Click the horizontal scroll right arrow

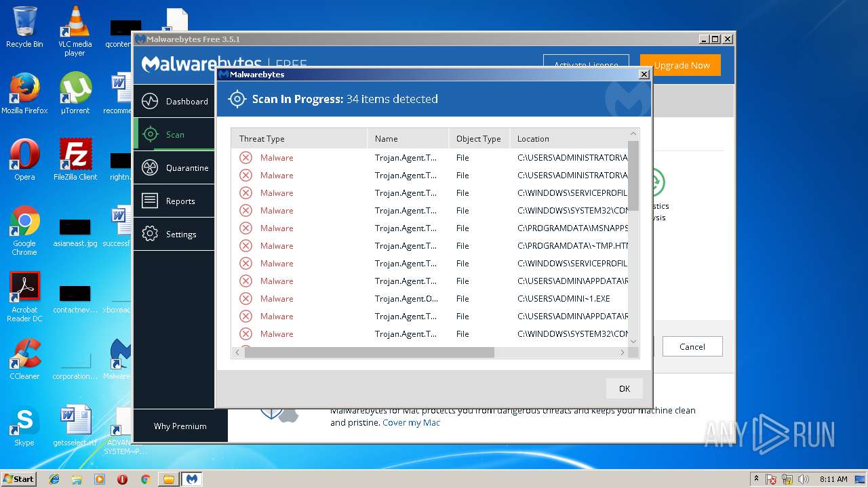(622, 352)
